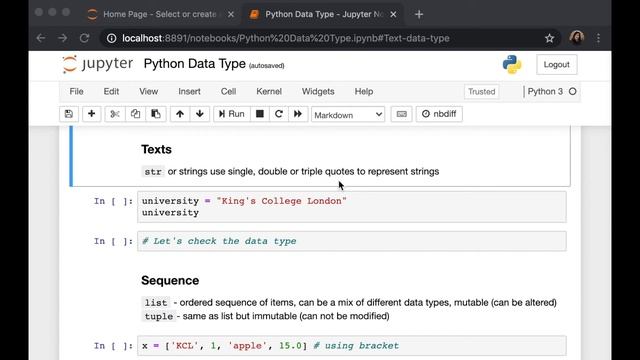
Task: Click the Logout button
Action: tap(557, 64)
